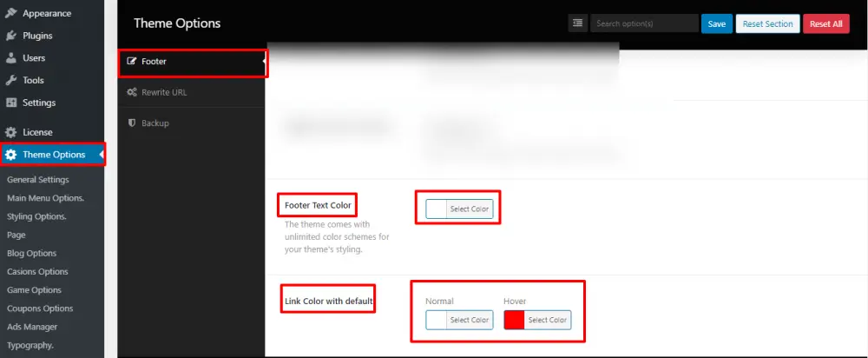Open Game Options submenu link
The image size is (868, 358).
(34, 290)
